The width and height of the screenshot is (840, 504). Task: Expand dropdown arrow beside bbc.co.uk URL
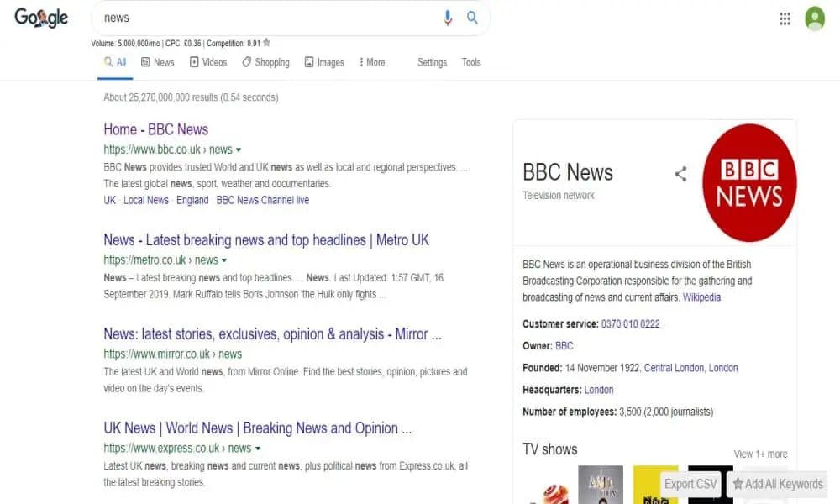click(x=239, y=150)
